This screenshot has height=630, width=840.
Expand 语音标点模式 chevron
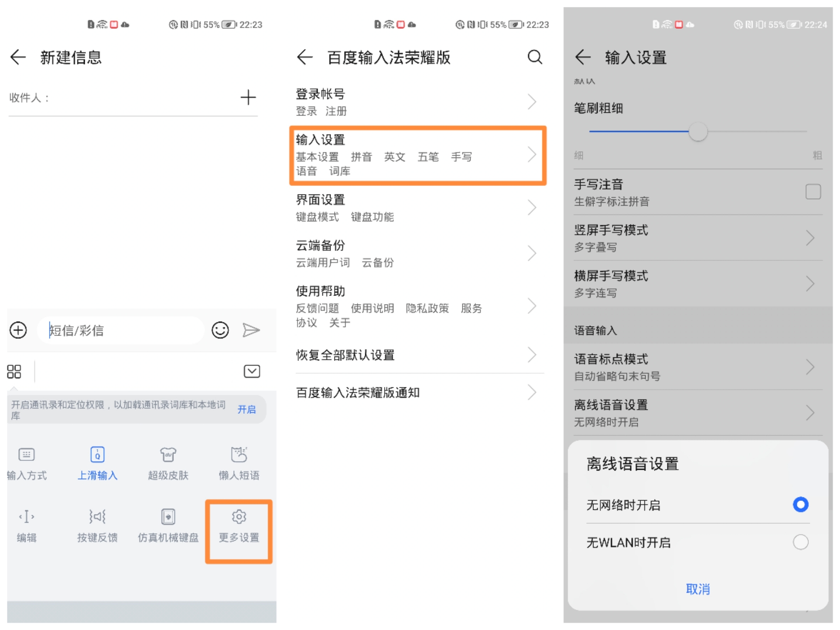(810, 367)
